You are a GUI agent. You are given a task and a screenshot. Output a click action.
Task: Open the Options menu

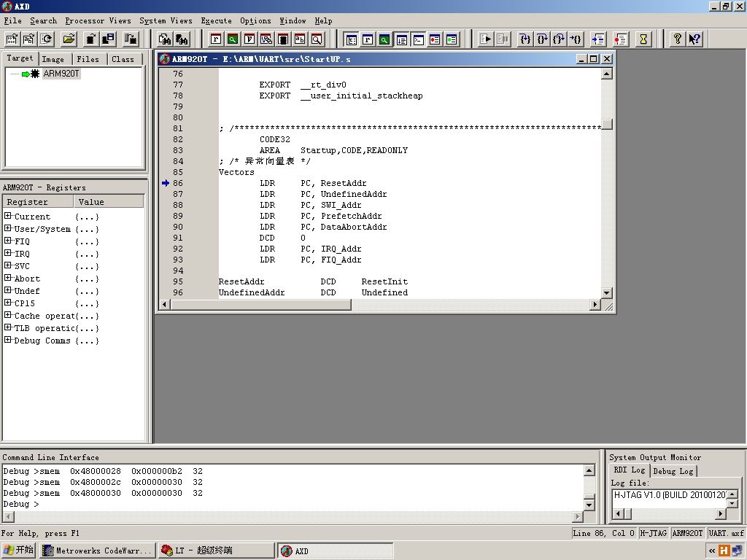[x=255, y=20]
